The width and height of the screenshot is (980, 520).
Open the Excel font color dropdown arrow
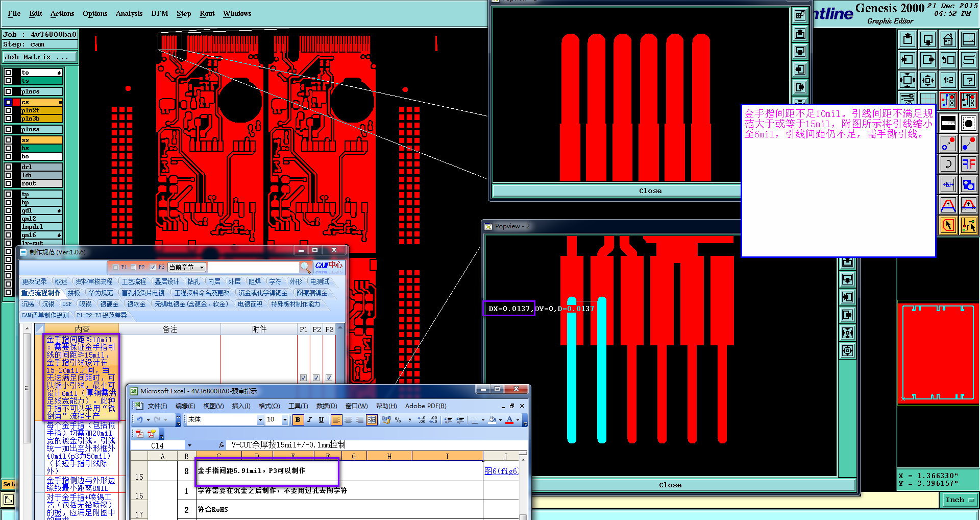point(518,420)
